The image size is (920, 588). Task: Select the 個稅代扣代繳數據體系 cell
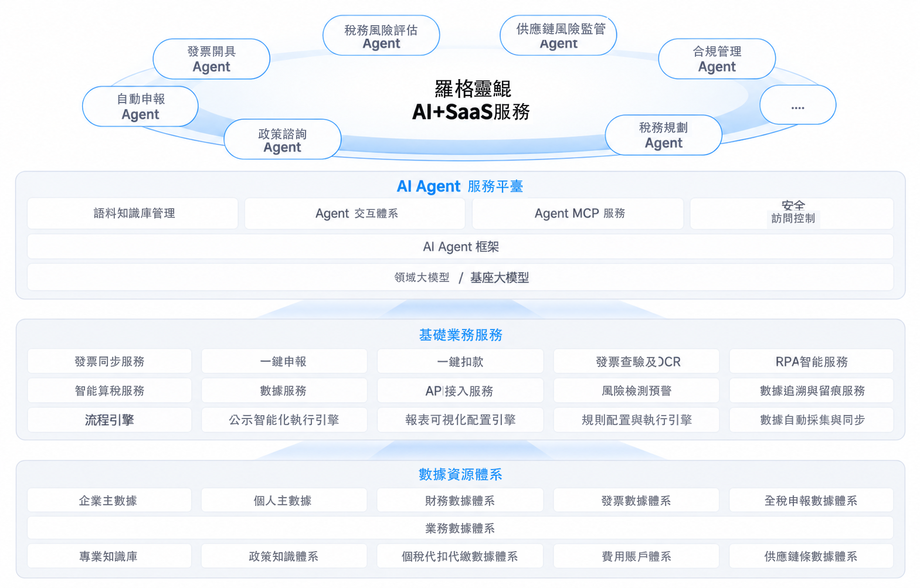coord(460,556)
